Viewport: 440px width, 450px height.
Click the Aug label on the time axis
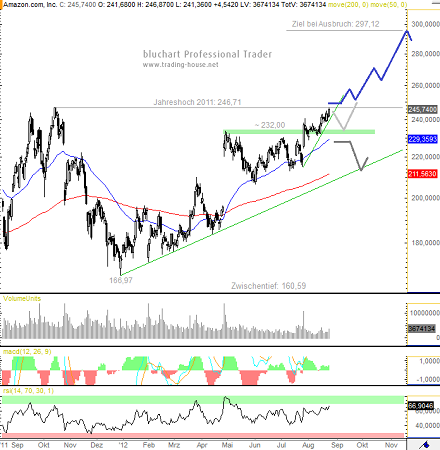click(x=308, y=445)
